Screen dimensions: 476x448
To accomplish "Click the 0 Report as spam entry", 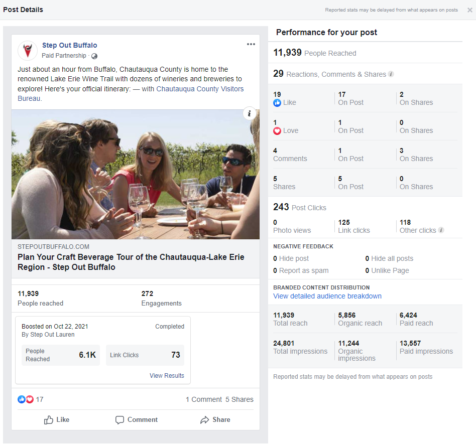I will 301,270.
